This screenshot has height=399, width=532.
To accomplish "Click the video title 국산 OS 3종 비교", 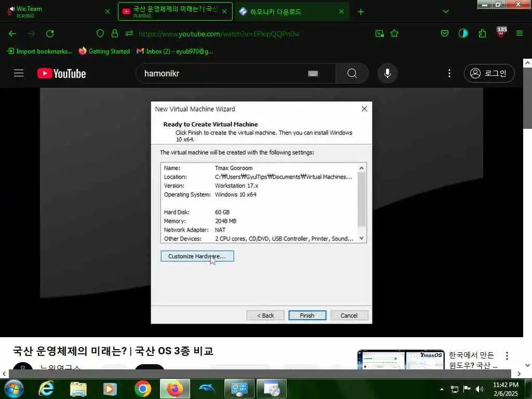I will pos(113,351).
